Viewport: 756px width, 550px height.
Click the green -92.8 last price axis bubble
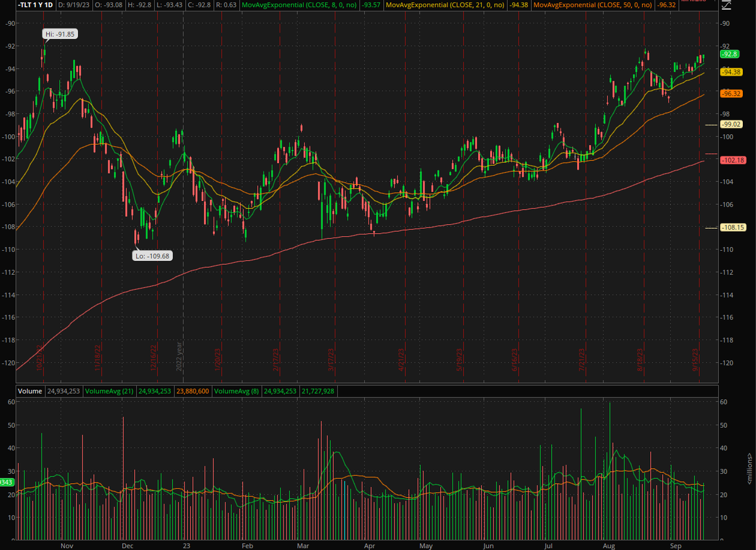click(730, 54)
